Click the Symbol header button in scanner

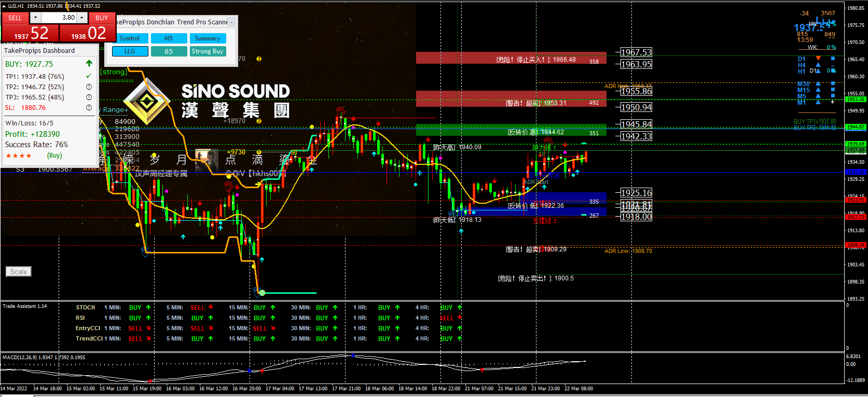coord(130,38)
